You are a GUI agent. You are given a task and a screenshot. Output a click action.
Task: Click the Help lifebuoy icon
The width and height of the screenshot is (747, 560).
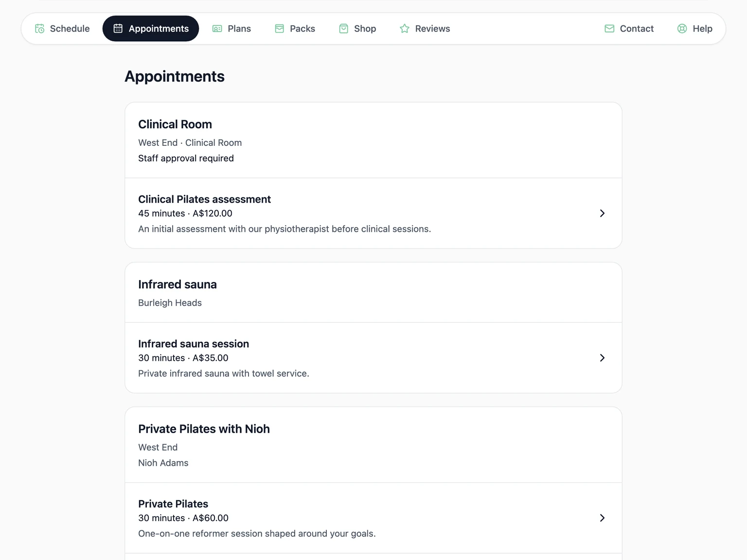point(682,29)
